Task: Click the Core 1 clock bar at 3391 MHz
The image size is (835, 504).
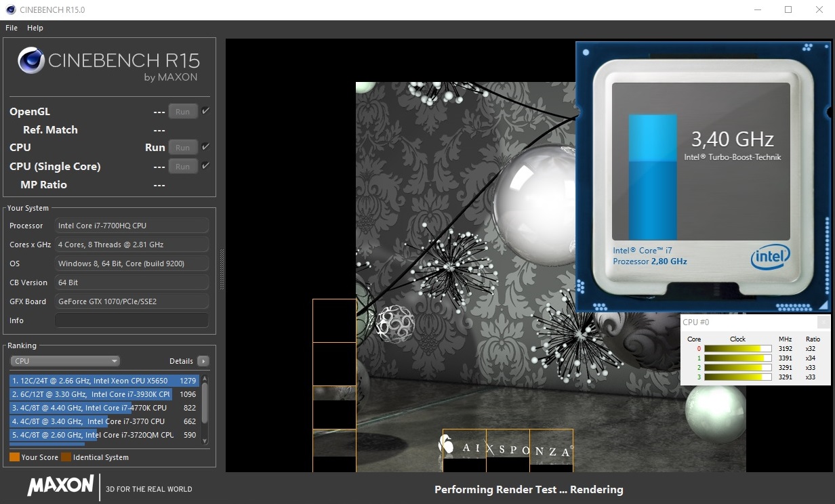Action: (x=738, y=358)
